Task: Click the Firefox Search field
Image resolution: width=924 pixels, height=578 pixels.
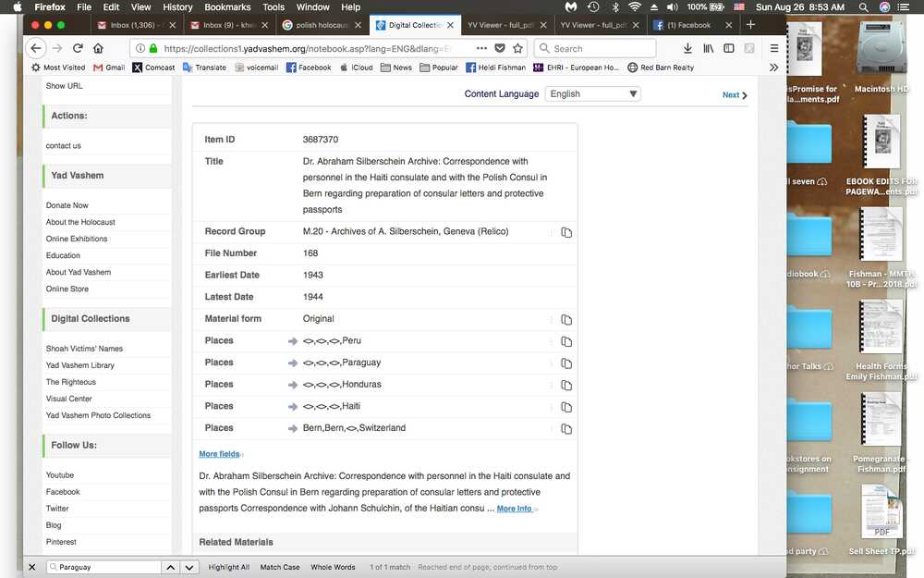Action: click(x=595, y=48)
